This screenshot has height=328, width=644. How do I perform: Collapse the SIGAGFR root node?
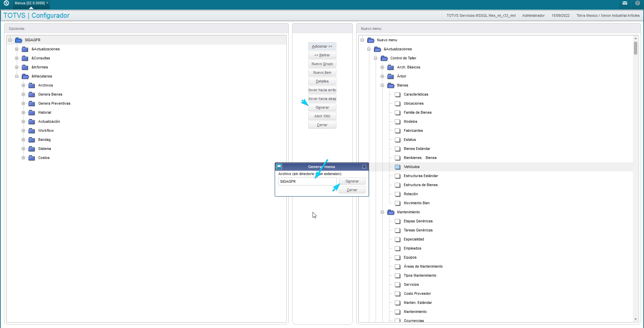pyautogui.click(x=10, y=40)
